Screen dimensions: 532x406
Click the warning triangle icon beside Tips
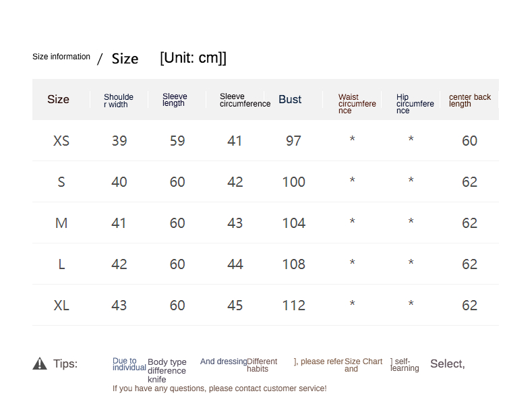coord(40,364)
